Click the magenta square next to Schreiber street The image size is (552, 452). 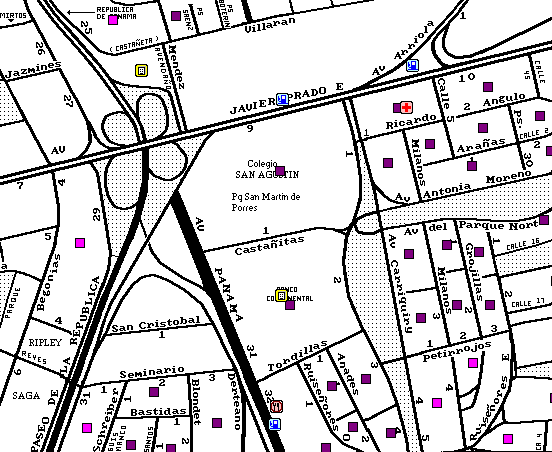(x=87, y=428)
